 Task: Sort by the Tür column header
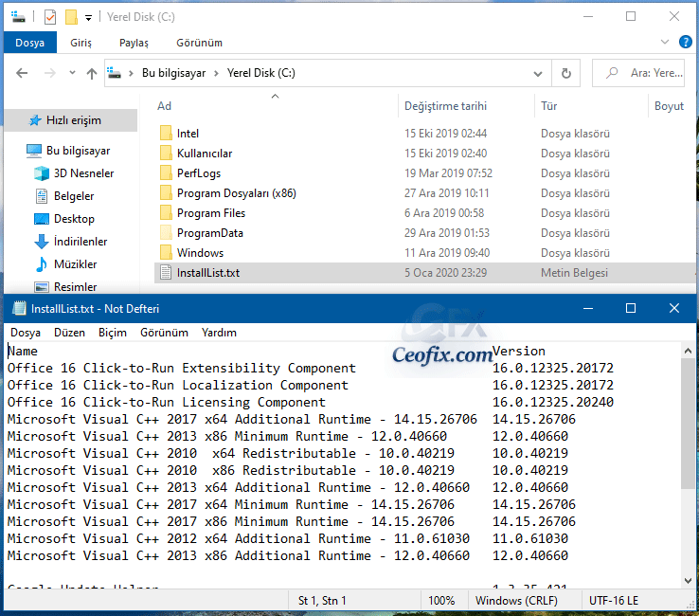coord(548,106)
